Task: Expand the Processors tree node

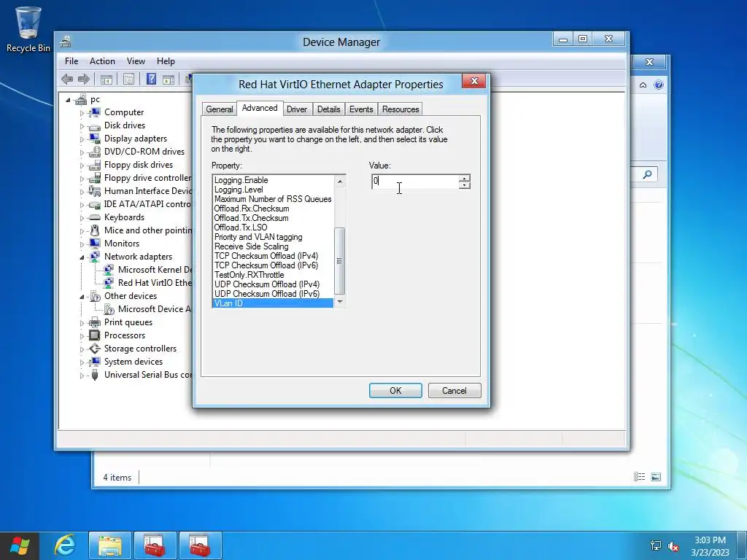Action: coord(82,336)
